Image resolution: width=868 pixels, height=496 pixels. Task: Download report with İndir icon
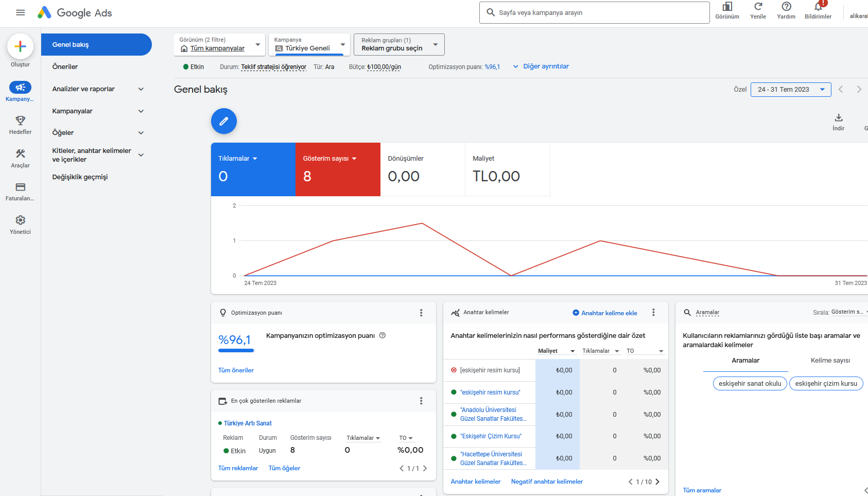[x=839, y=118]
